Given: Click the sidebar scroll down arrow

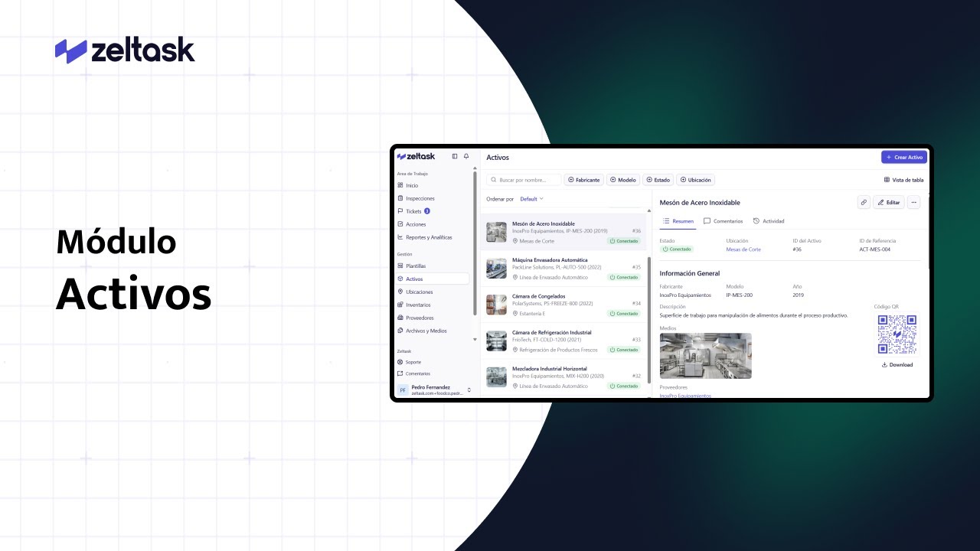Looking at the screenshot, I should point(475,339).
